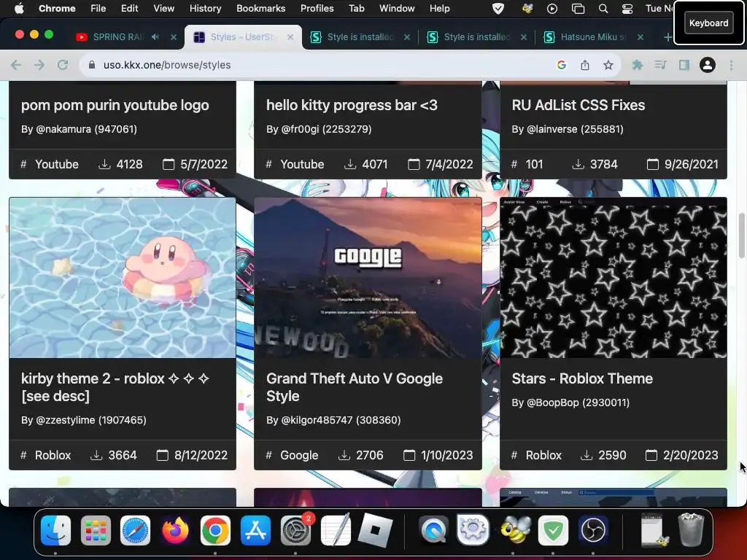Click the GTA V Google preview thumbnail
747x560 pixels.
point(368,278)
